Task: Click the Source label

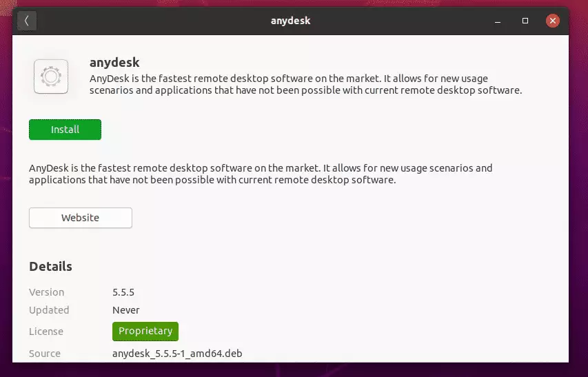Action: [x=45, y=354]
